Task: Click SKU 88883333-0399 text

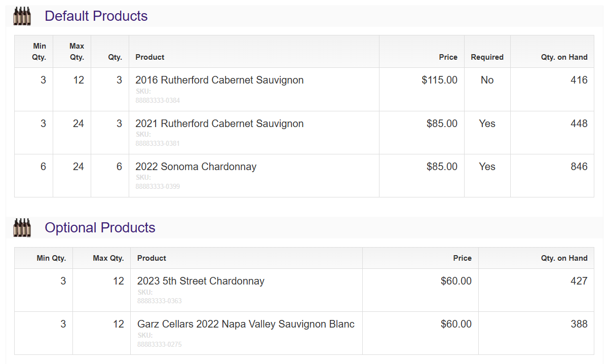Action: [158, 186]
